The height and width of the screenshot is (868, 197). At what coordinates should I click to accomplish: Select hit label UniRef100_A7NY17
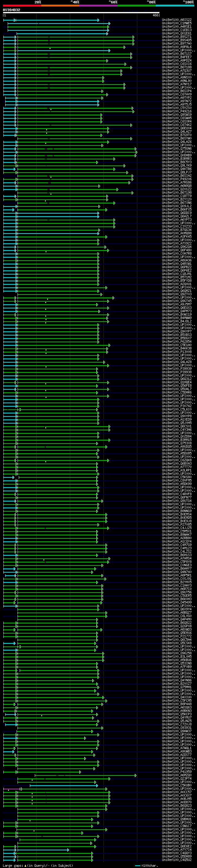(177, 84)
